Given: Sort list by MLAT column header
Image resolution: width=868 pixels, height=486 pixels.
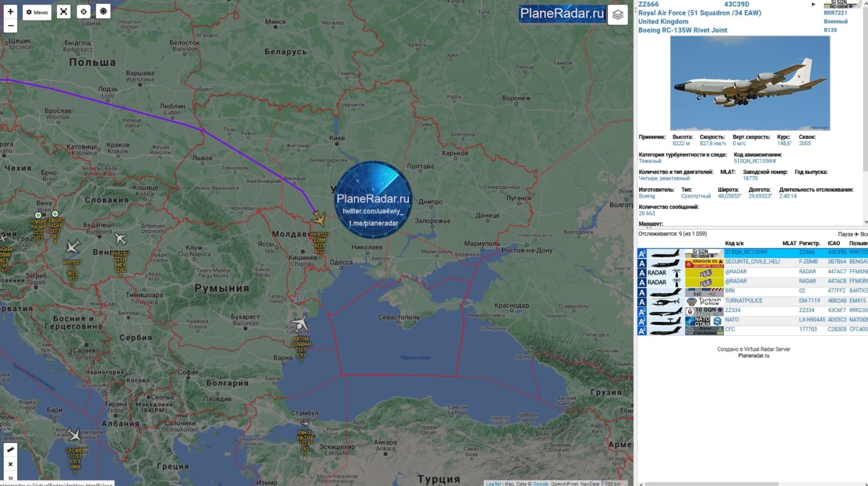Looking at the screenshot, I should (790, 243).
